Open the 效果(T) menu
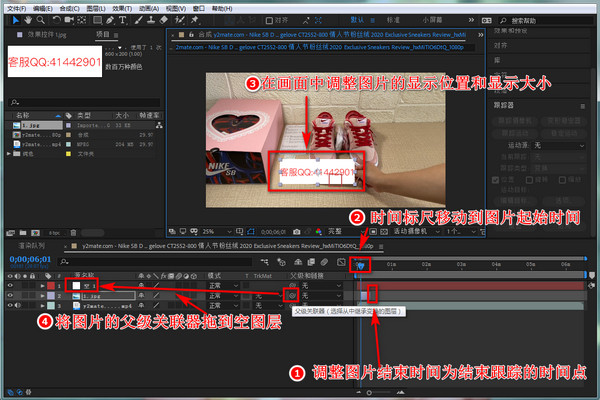Image resolution: width=600 pixels, height=400 pixels. tap(122, 8)
